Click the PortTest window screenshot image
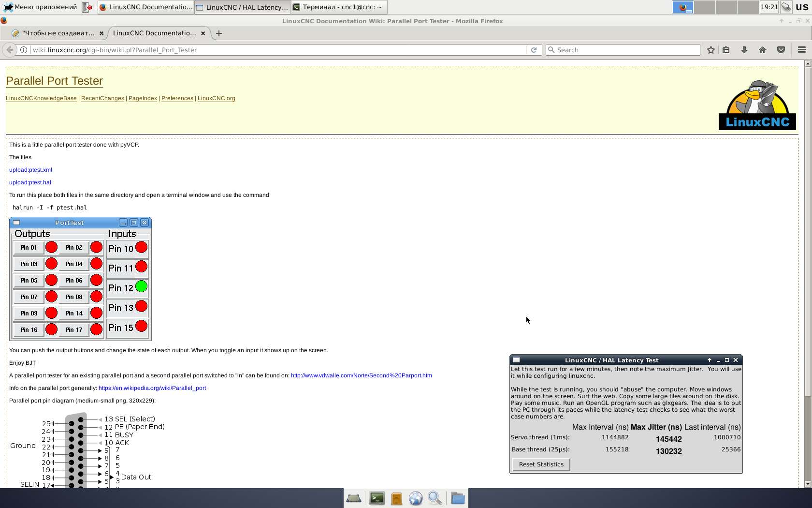 coord(80,279)
